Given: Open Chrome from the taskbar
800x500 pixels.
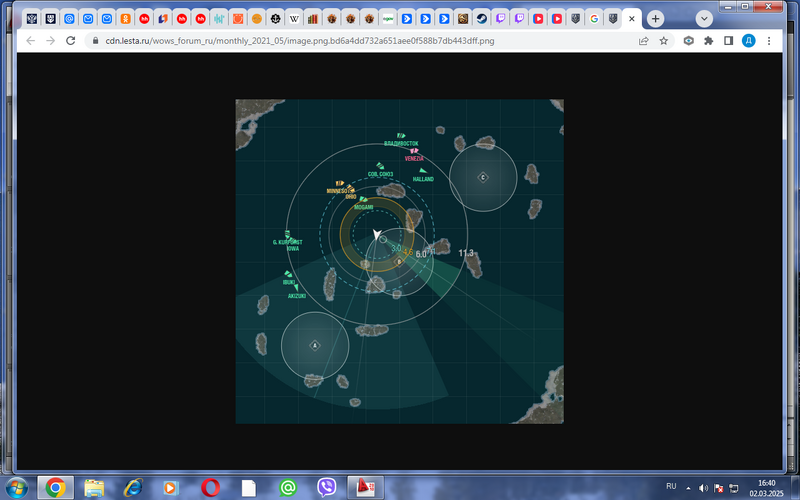Looking at the screenshot, I should [x=55, y=488].
